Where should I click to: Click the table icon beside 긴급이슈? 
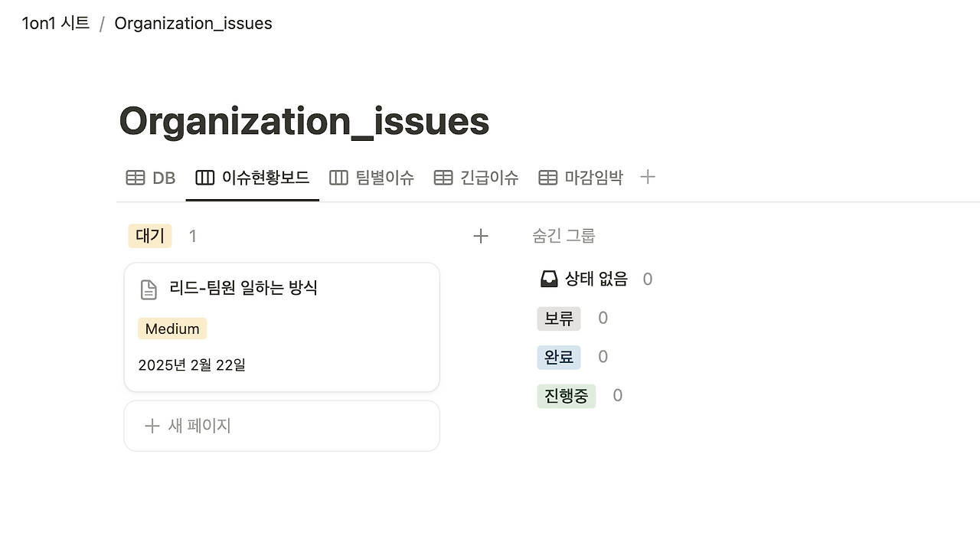(x=443, y=177)
